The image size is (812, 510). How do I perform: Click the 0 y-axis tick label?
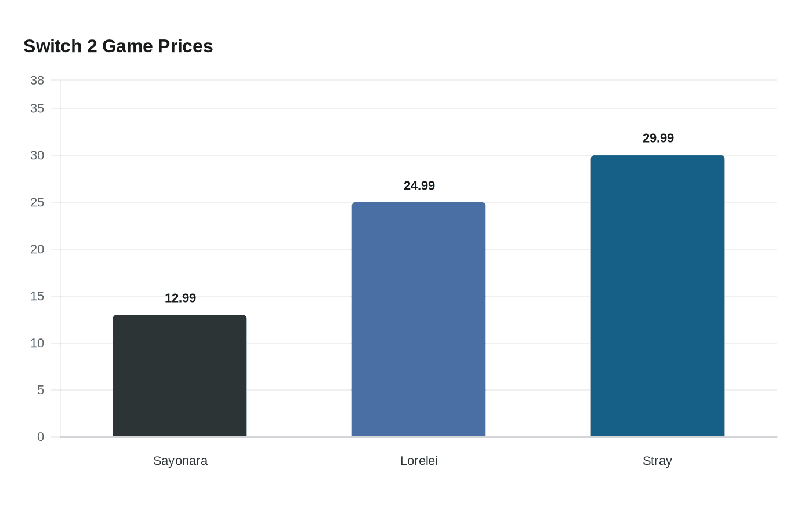coord(41,437)
